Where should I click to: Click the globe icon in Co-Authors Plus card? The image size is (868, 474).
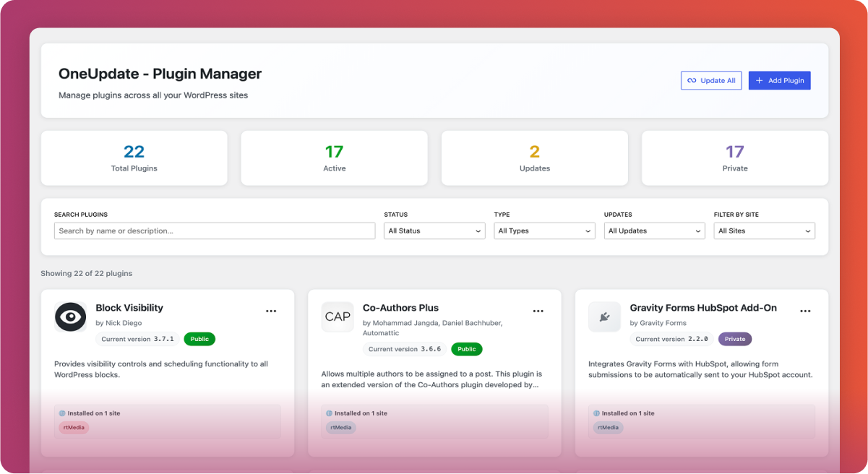coord(330,413)
